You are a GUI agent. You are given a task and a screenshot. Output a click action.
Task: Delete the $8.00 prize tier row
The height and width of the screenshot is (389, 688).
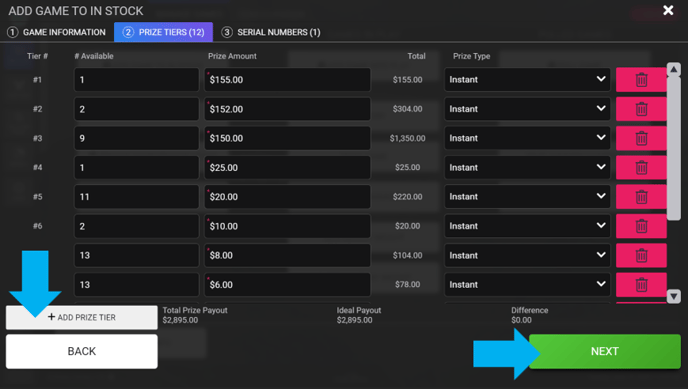641,255
